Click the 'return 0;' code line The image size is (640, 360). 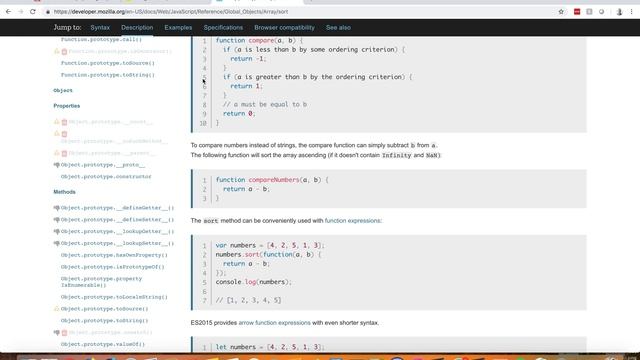(x=239, y=114)
